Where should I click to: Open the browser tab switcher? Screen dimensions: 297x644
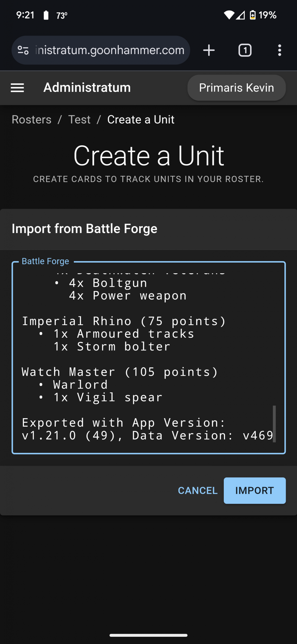(245, 50)
